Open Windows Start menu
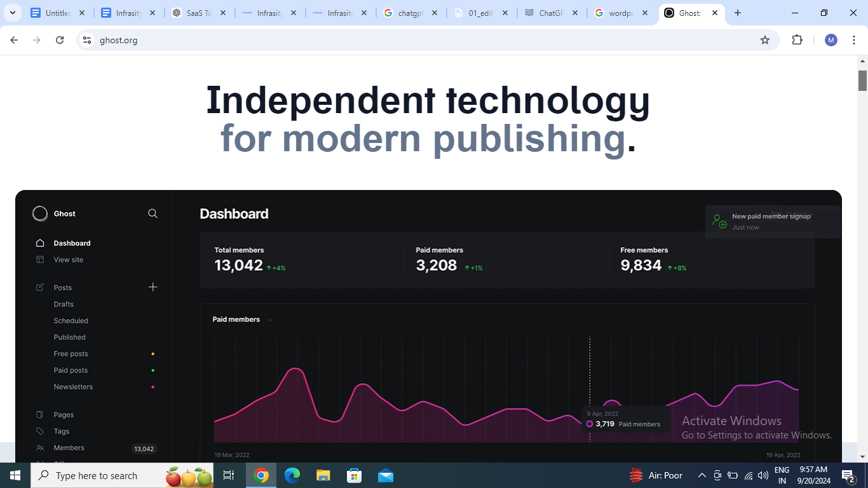Screen dimensions: 868x488 pyautogui.click(x=15, y=475)
